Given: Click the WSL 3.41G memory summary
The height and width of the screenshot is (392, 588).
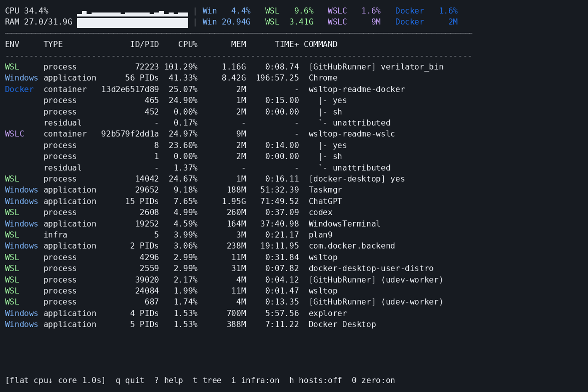Looking at the screenshot, I should point(289,21).
